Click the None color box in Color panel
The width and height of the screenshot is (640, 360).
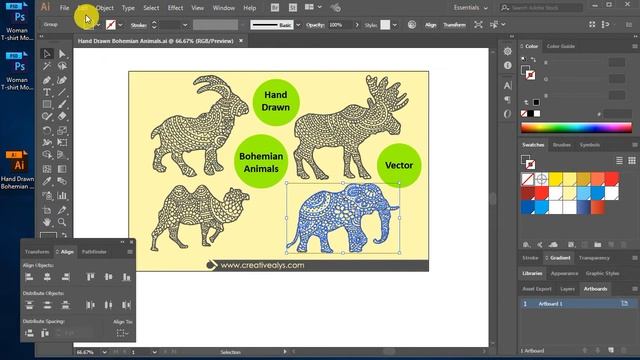(x=524, y=113)
